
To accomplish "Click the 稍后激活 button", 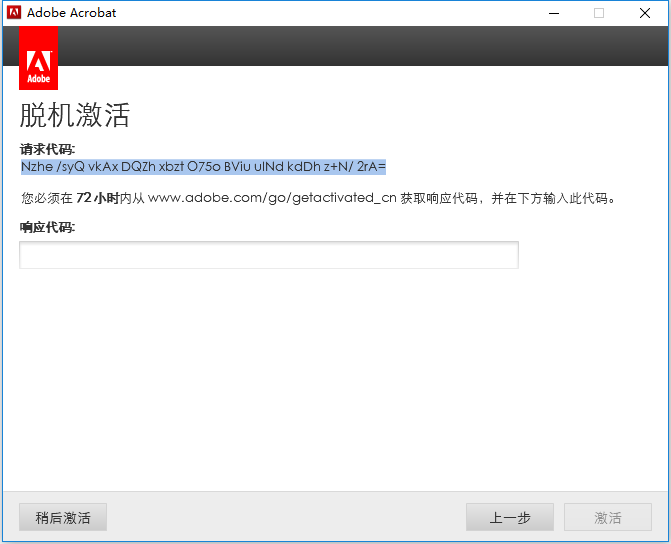I will (x=63, y=517).
